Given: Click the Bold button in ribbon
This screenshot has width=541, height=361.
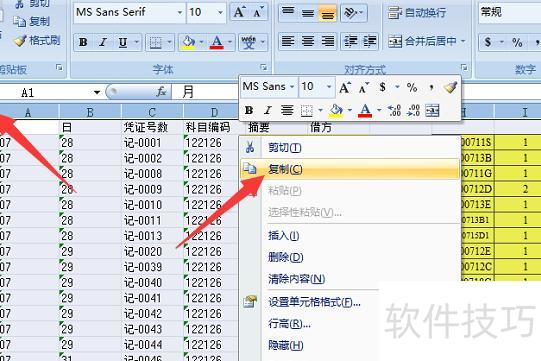Looking at the screenshot, I should click(83, 42).
